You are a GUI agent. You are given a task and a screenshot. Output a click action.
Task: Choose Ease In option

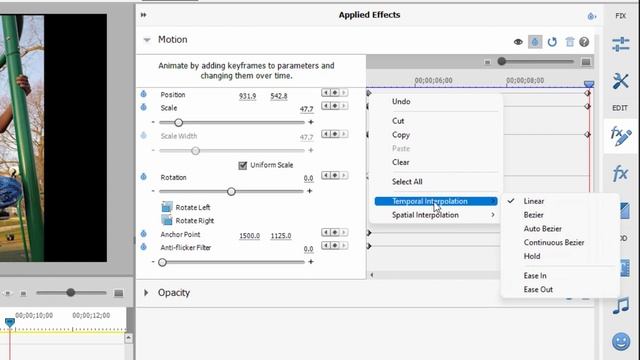point(535,276)
